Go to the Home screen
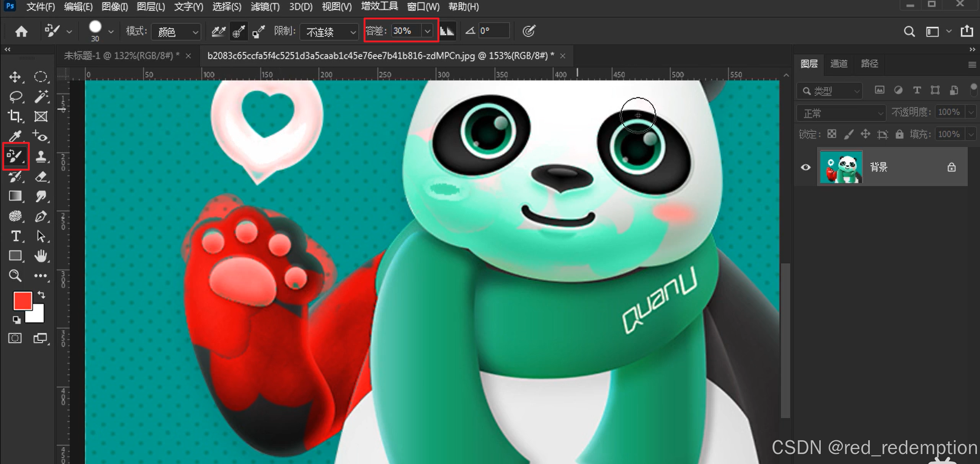Image resolution: width=980 pixels, height=464 pixels. click(21, 31)
